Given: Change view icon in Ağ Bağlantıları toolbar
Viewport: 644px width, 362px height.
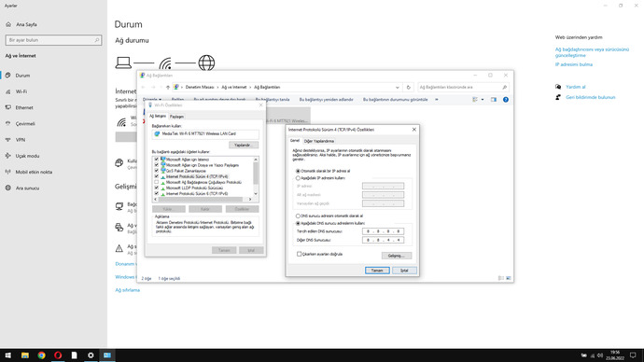Looking at the screenshot, I should click(475, 100).
